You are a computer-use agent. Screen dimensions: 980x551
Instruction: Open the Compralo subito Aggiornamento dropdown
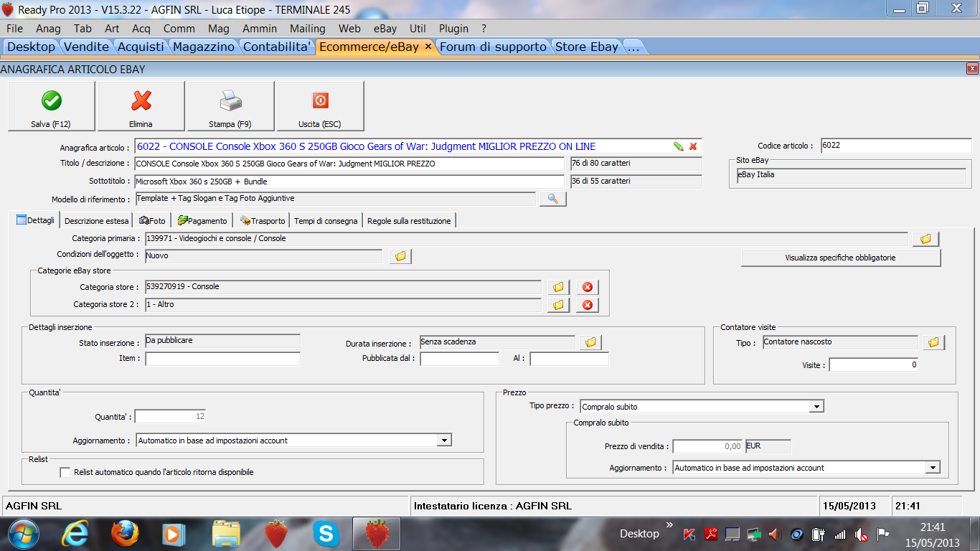tap(933, 468)
